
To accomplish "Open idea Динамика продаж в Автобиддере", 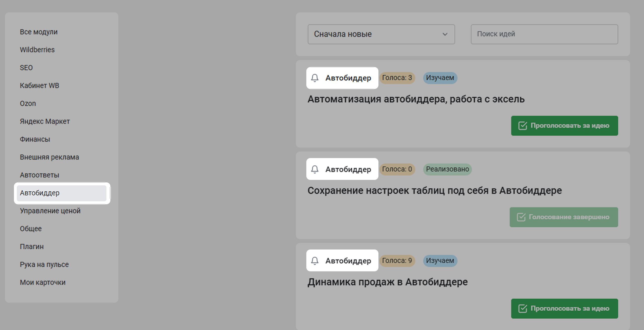I will pyautogui.click(x=387, y=282).
